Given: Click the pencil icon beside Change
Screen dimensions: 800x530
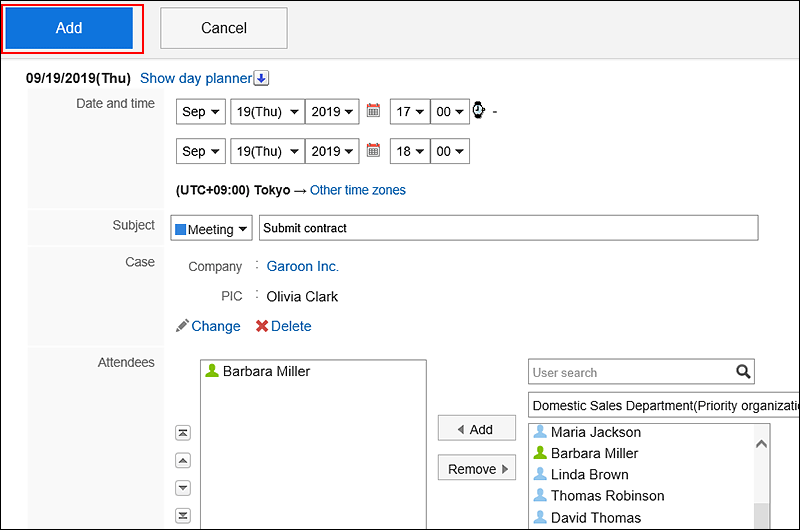Looking at the screenshot, I should click(x=182, y=326).
